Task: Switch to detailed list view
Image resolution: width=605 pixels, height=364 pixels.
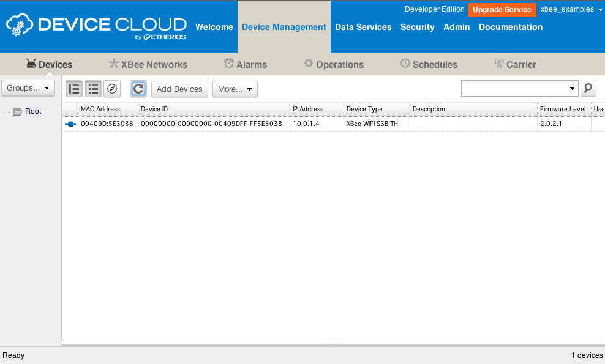Action: pos(73,89)
